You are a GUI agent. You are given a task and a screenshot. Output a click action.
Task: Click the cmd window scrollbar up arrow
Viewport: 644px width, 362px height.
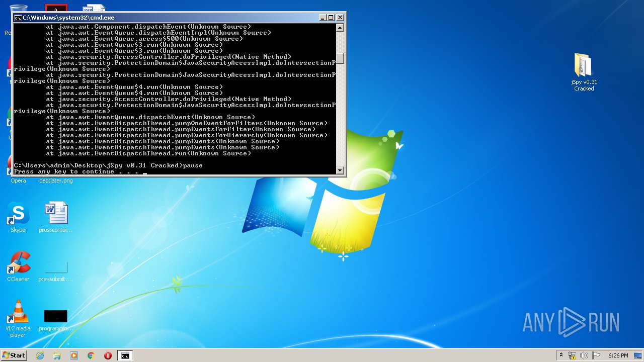tap(341, 27)
